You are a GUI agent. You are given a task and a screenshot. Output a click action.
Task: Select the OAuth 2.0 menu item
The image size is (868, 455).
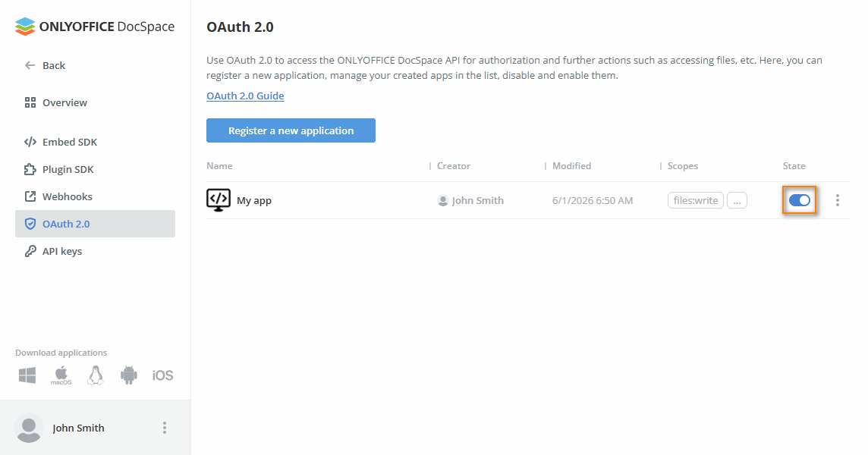95,224
